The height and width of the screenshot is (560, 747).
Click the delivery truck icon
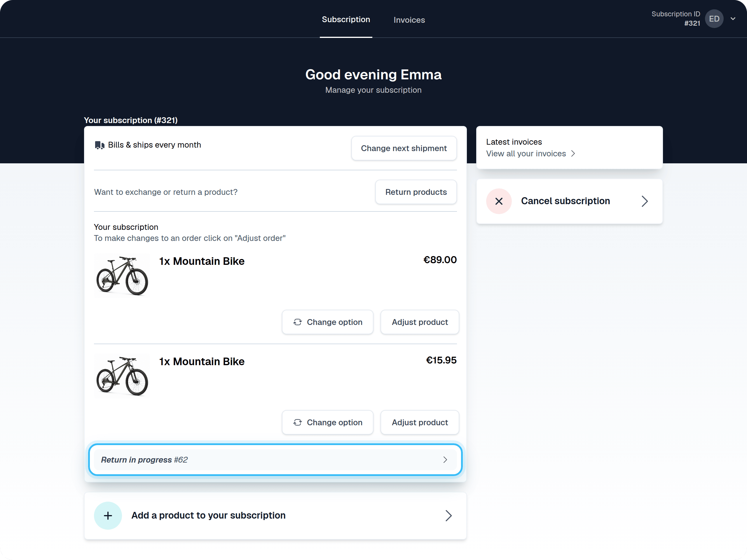pyautogui.click(x=99, y=145)
